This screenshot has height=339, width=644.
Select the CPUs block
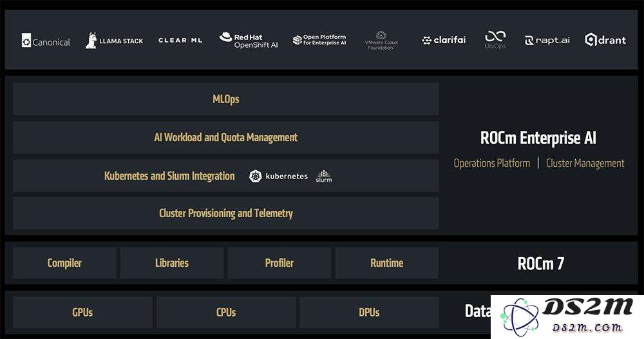226,313
